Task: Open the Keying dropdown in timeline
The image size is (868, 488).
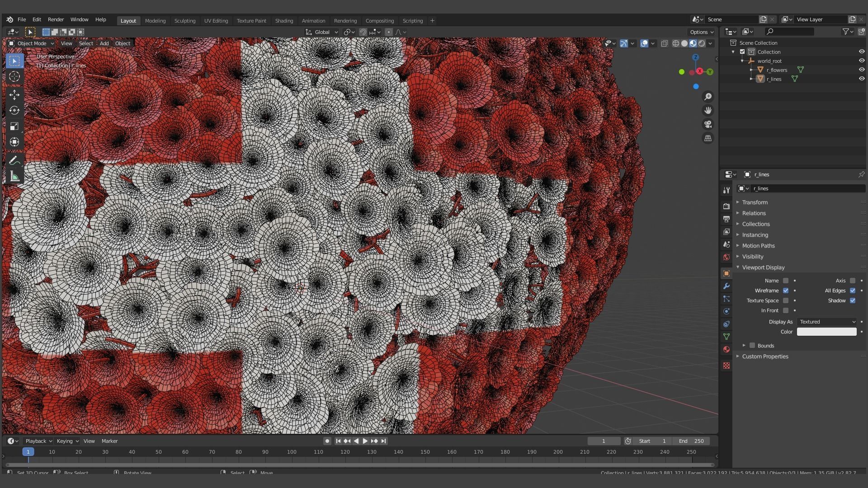Action: (x=67, y=441)
